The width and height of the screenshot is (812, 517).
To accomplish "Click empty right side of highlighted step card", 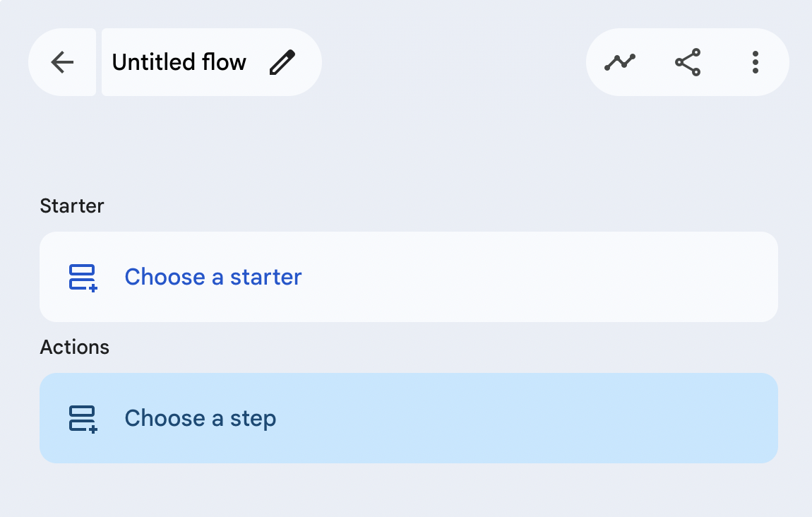I will 600,418.
